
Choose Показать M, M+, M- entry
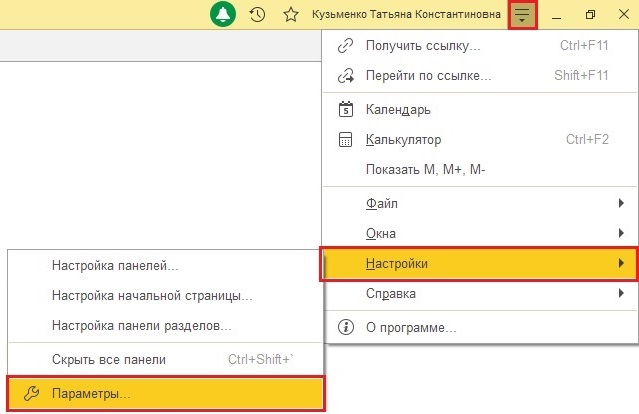tap(480, 169)
